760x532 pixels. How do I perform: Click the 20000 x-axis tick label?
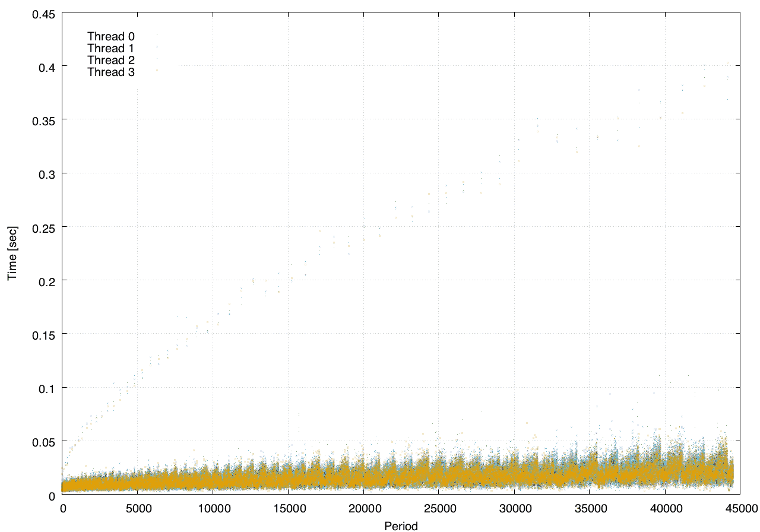363,508
